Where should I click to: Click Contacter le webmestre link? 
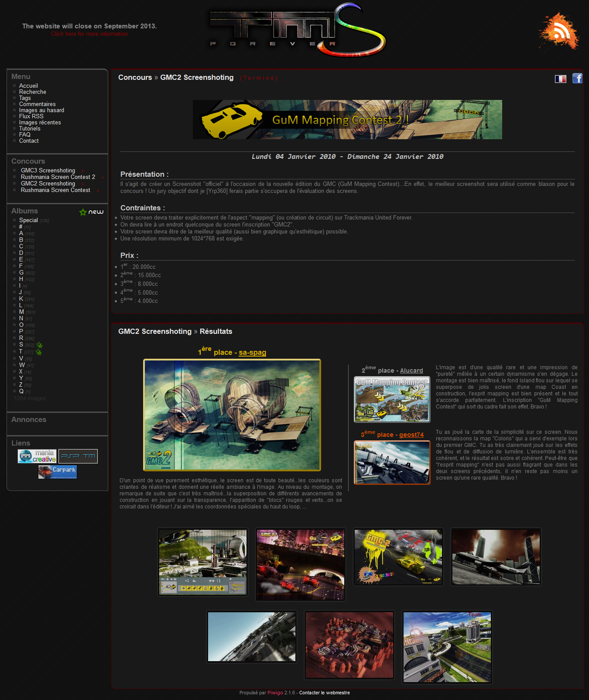[x=325, y=693]
